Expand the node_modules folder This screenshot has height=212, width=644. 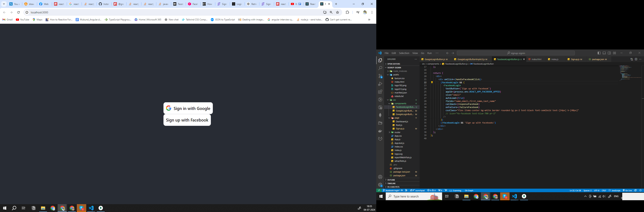pos(402,71)
